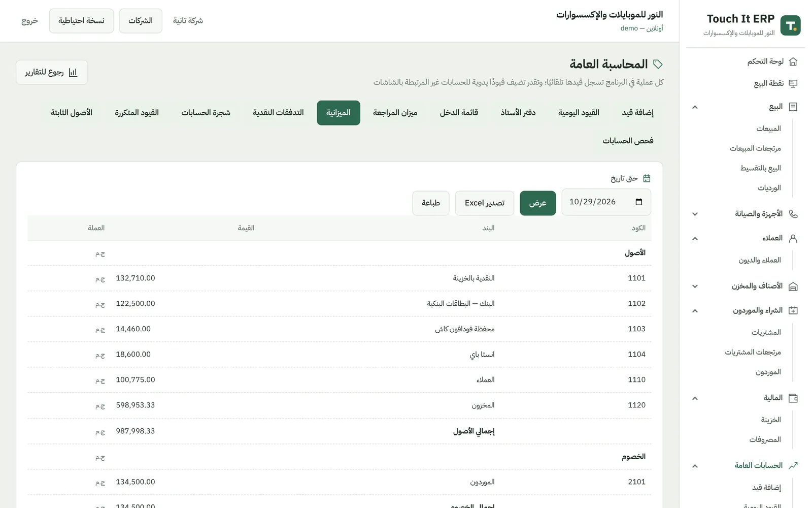Click the البيع receipt icon in sidebar
Image resolution: width=812 pixels, height=508 pixels.
point(793,107)
